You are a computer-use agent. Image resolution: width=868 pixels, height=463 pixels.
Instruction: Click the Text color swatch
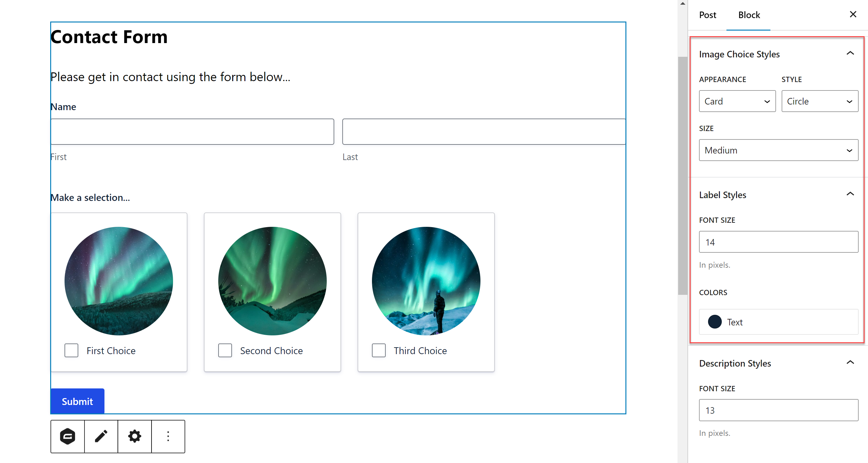pyautogui.click(x=714, y=321)
